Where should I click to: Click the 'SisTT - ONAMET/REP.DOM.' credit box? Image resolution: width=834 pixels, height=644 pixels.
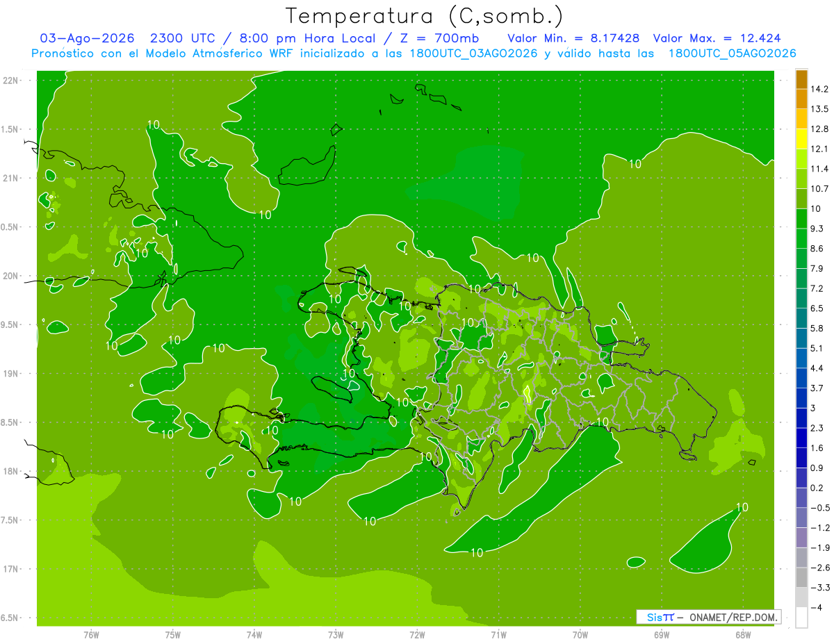(x=708, y=617)
